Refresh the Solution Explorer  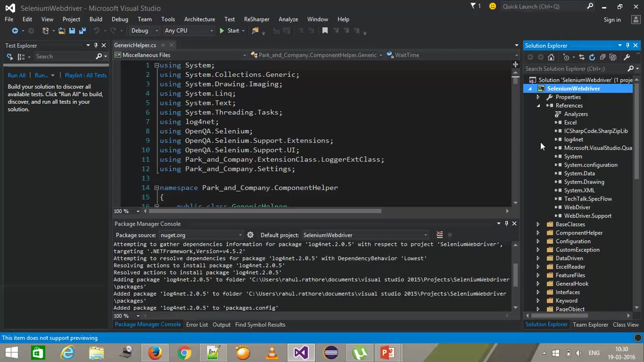click(x=592, y=57)
